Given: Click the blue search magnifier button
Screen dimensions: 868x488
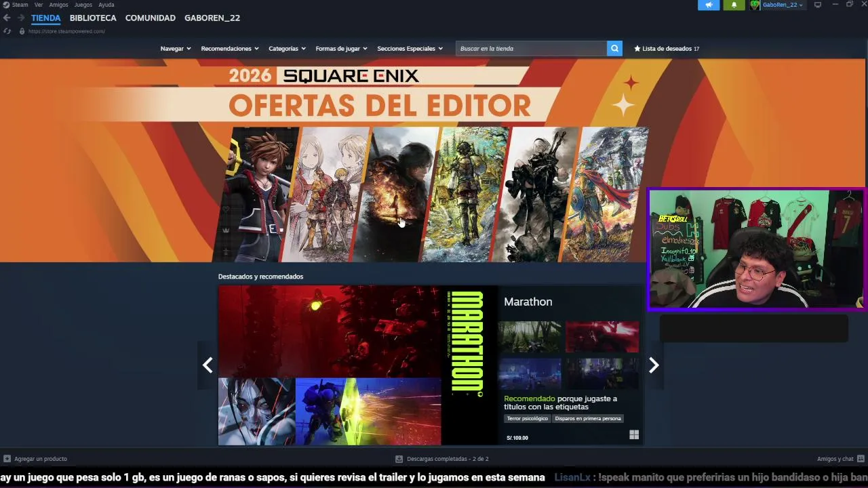Looking at the screenshot, I should [x=614, y=48].
